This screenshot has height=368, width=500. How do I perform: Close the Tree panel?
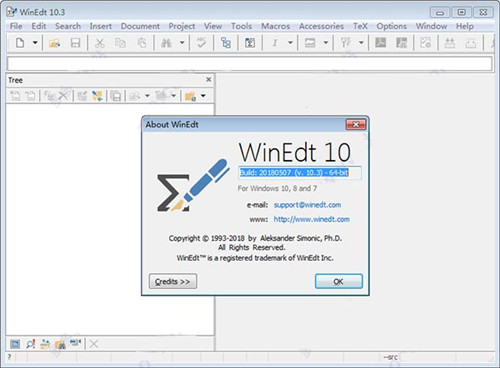[x=209, y=79]
